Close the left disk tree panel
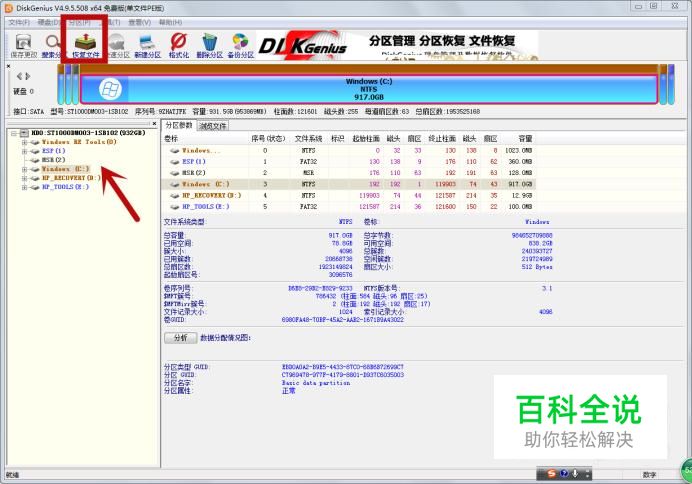 tap(154, 124)
